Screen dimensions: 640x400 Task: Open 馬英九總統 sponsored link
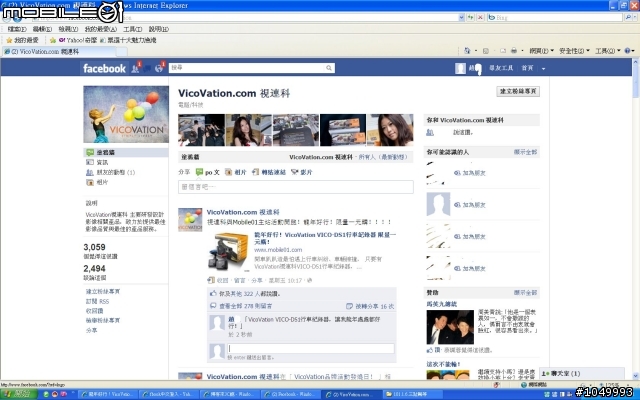pos(442,304)
